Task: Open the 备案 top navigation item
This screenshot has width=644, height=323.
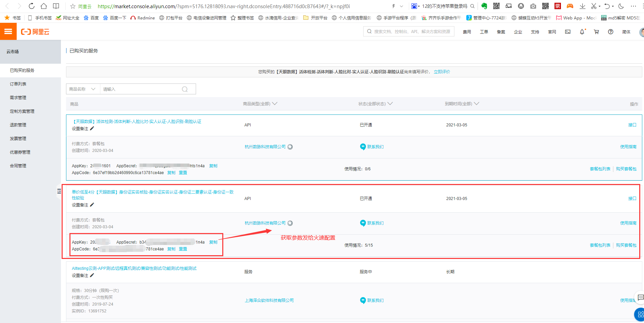Action: (501, 32)
